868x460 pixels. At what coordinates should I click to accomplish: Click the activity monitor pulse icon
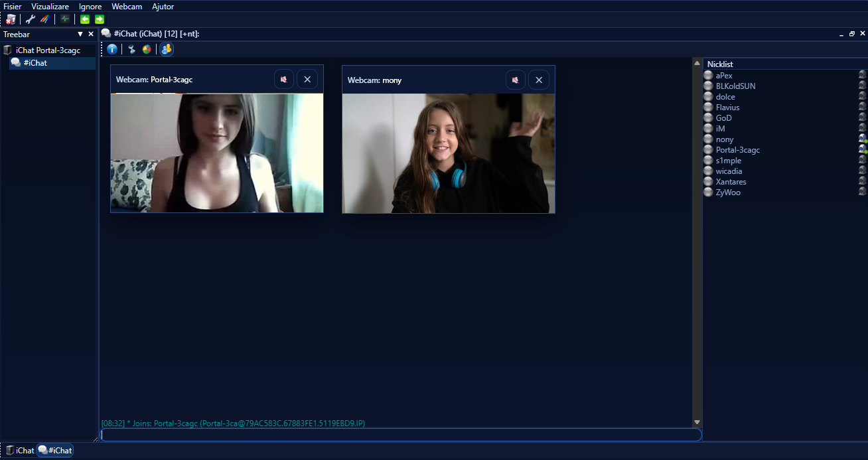click(65, 19)
